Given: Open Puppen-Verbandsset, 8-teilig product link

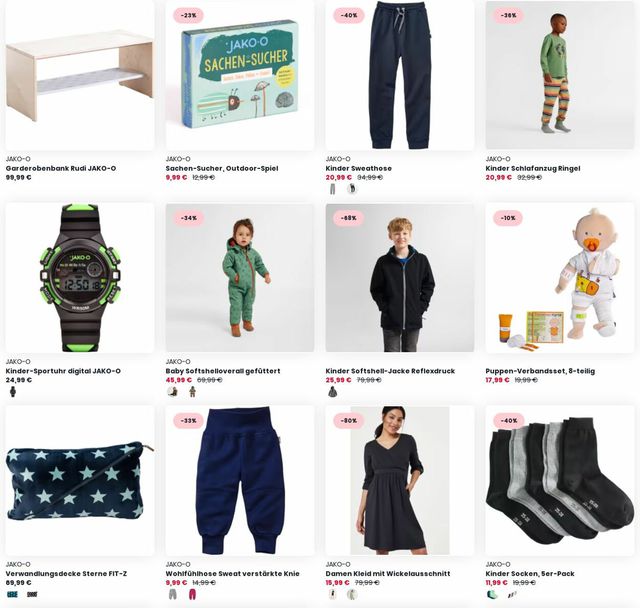Looking at the screenshot, I should (540, 371).
